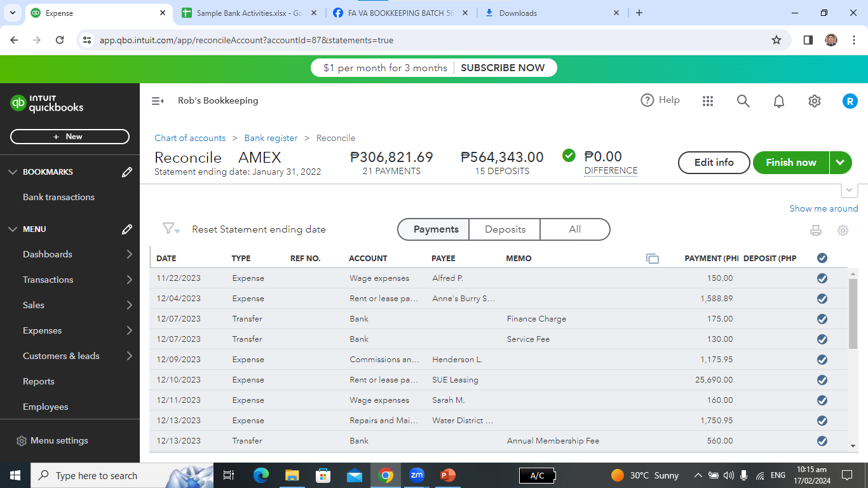Click the scrollbar down arrow

[853, 447]
